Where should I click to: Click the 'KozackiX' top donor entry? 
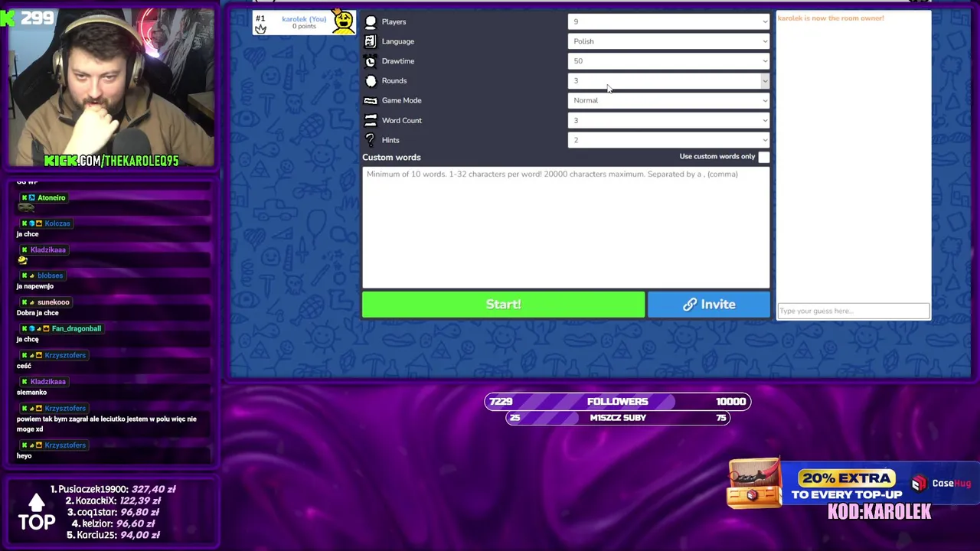point(113,500)
